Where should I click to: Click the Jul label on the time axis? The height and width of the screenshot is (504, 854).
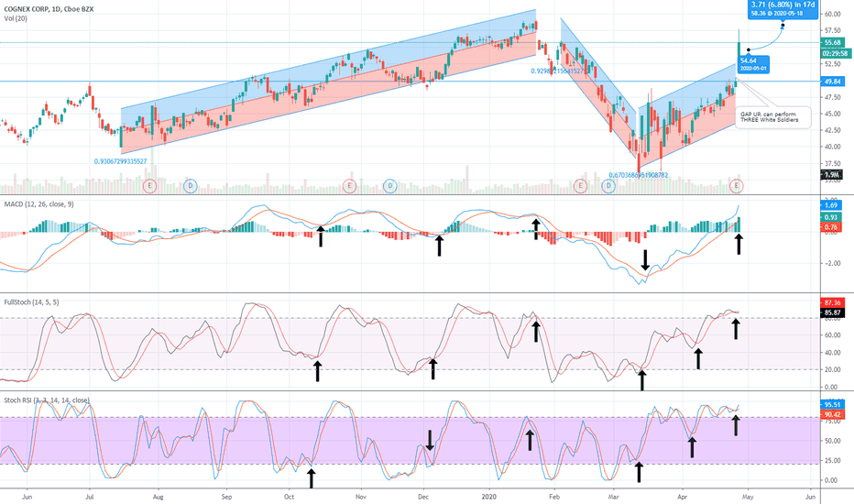point(90,497)
